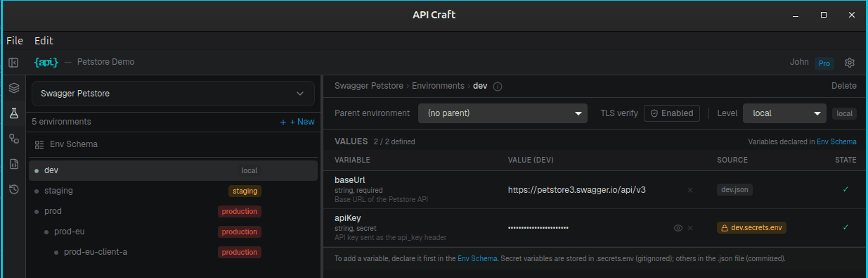The image size is (868, 278).
Task: Add a new environment with + New
Action: (297, 122)
